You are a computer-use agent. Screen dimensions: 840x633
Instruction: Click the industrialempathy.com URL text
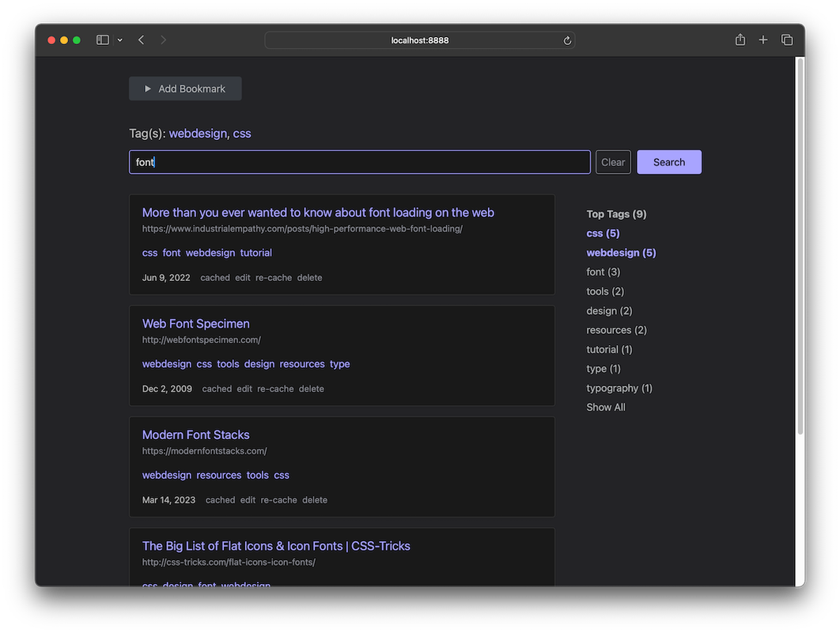click(x=302, y=229)
